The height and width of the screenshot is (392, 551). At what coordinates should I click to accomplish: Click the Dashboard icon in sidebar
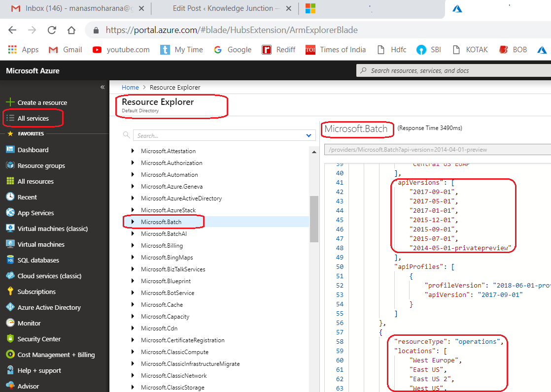pyautogui.click(x=10, y=150)
